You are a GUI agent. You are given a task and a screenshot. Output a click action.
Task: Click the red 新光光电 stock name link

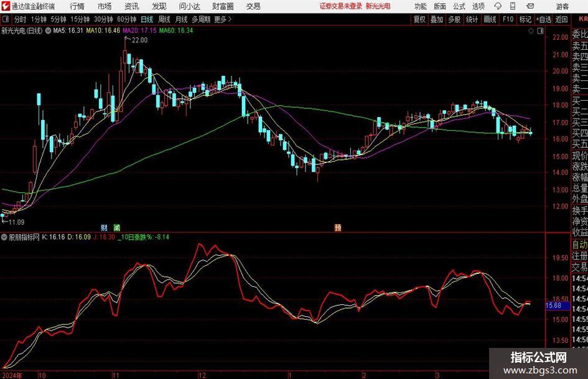(x=378, y=6)
